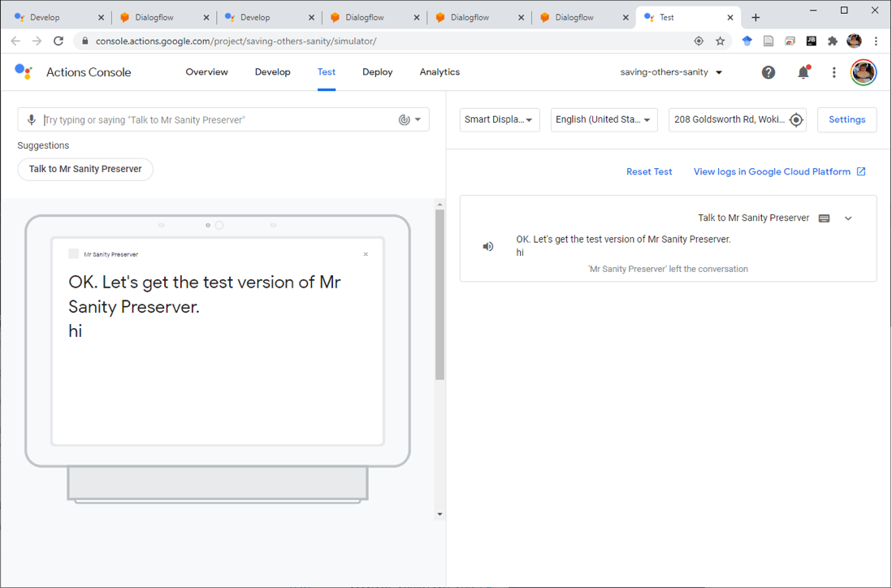This screenshot has height=588, width=892.
Task: Click the Google Assistant logo
Action: point(24,71)
